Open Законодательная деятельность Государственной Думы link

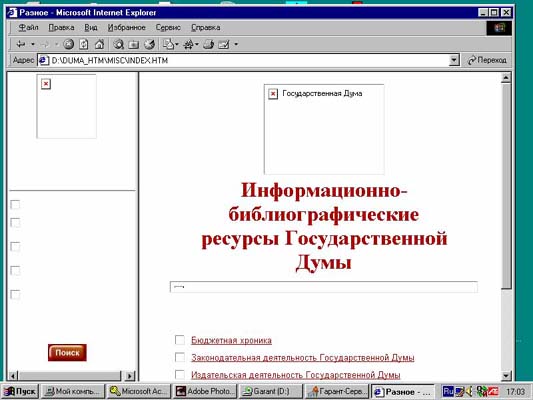point(303,358)
